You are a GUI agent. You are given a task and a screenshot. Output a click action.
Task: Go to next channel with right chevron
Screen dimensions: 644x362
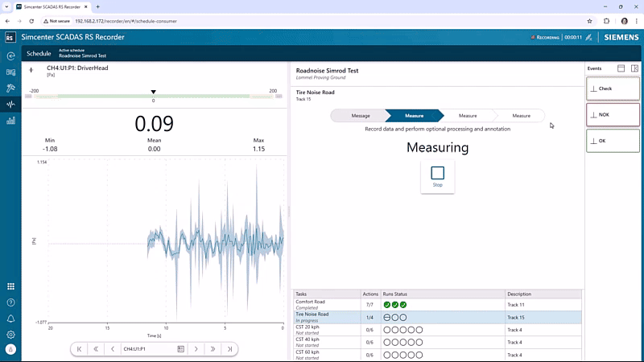[196, 349]
